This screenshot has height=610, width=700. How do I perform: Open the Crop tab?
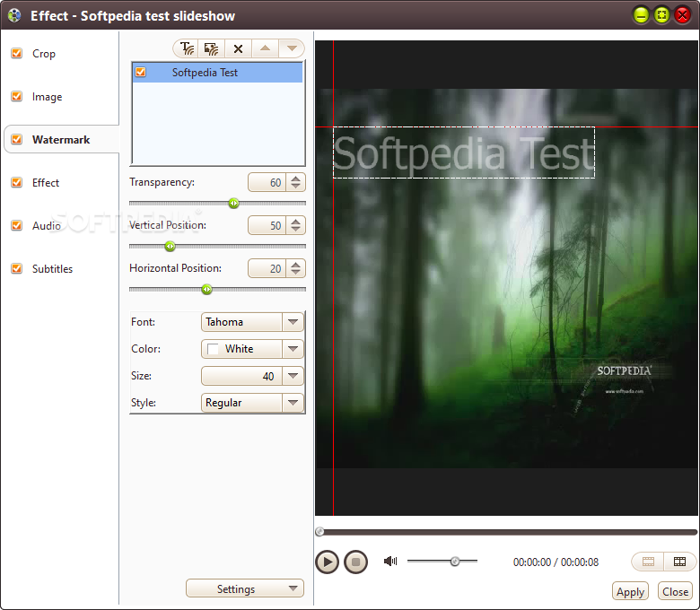pyautogui.click(x=44, y=54)
